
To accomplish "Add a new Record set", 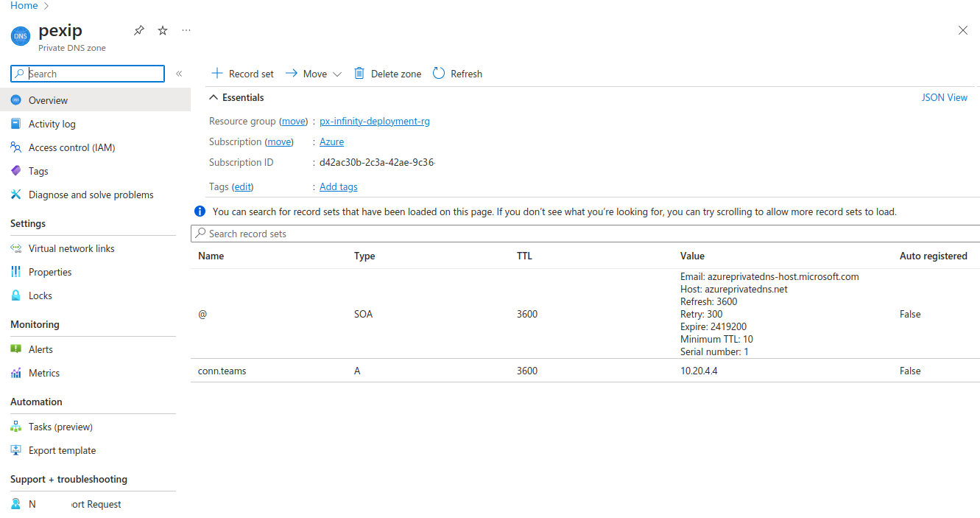I will tap(242, 74).
